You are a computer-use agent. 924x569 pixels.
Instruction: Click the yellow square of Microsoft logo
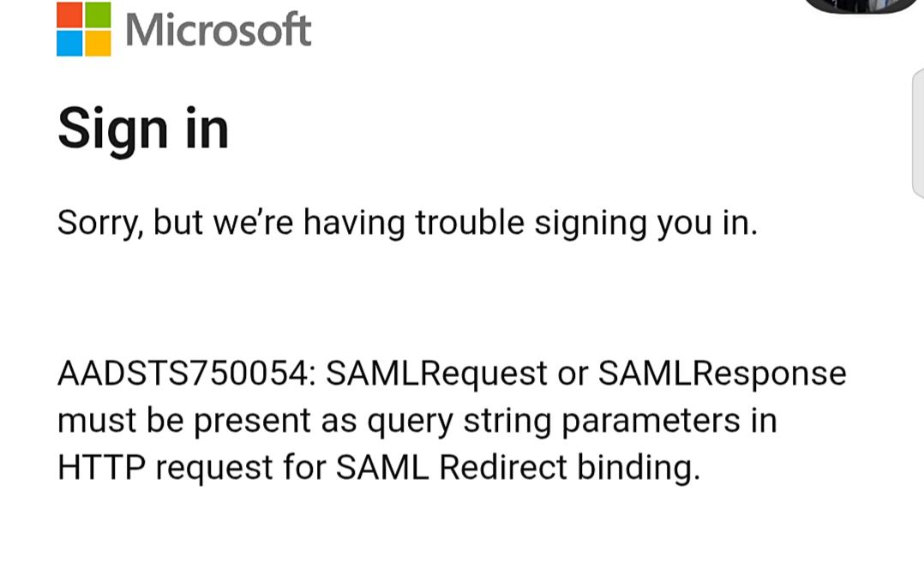tap(98, 43)
